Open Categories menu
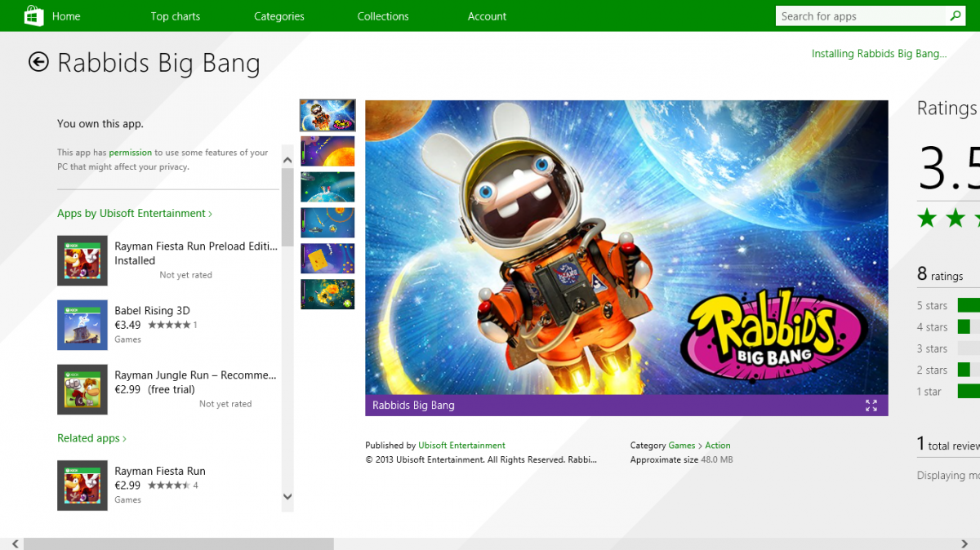 tap(278, 16)
